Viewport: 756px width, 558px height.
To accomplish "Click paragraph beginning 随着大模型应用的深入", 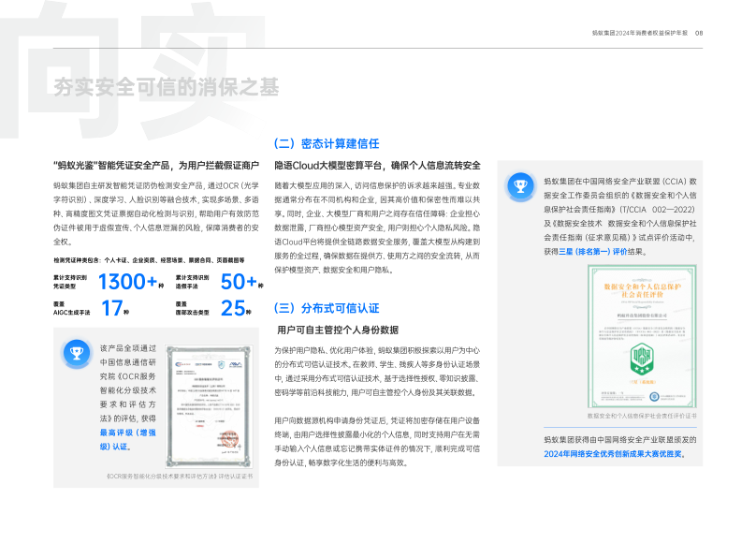I will tap(377, 228).
